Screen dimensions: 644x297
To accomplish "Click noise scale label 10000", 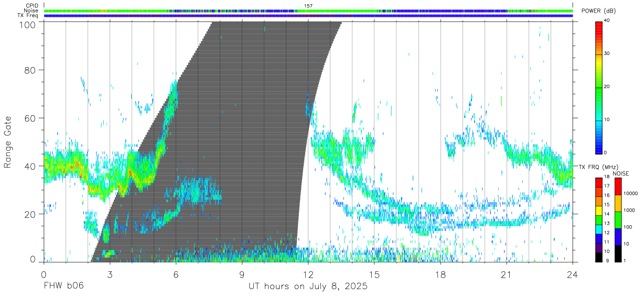I will pyautogui.click(x=631, y=193).
